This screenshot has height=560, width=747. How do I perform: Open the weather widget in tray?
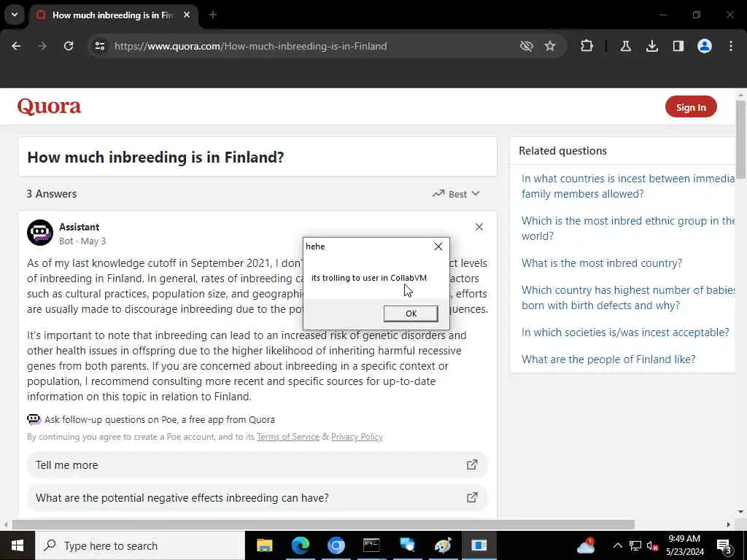pos(586,545)
